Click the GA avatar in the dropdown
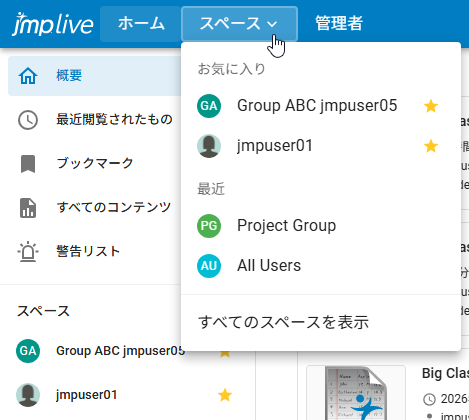469x420 pixels. pyautogui.click(x=209, y=106)
